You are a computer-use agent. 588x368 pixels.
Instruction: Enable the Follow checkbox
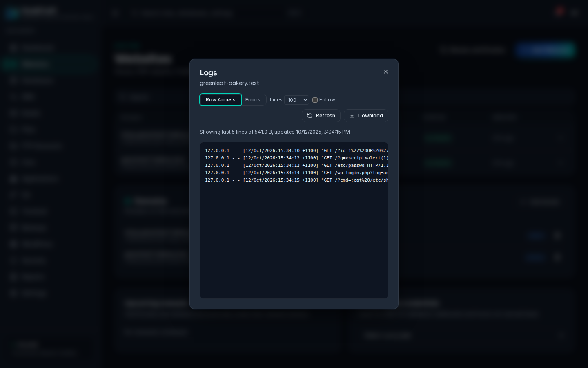(315, 100)
